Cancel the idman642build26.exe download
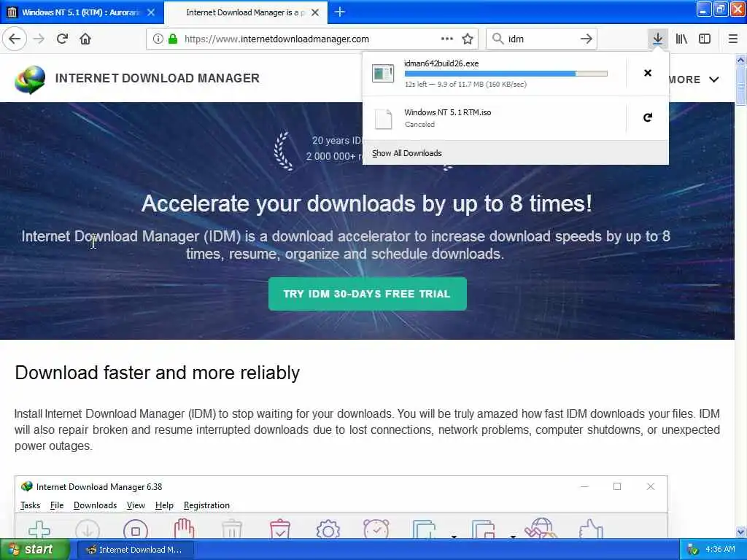 click(x=648, y=73)
